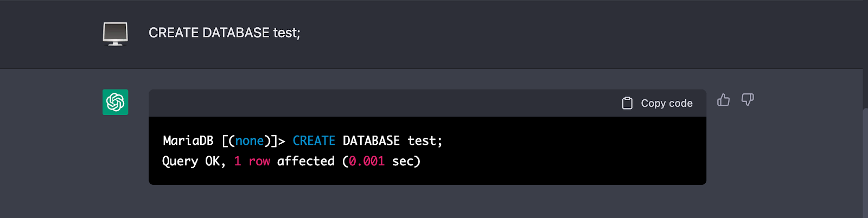Click the word MariaDB in the code output
This screenshot has width=868, height=218.
188,141
